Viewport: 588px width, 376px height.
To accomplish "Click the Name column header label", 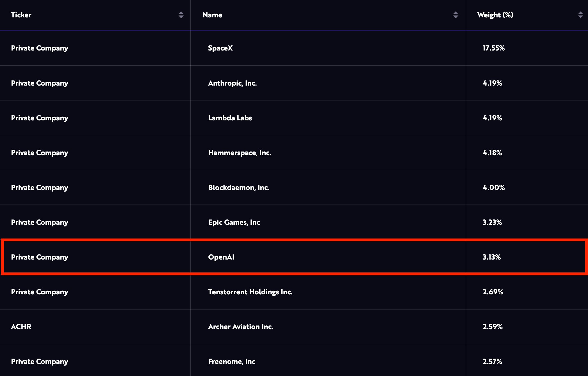I will 212,15.
